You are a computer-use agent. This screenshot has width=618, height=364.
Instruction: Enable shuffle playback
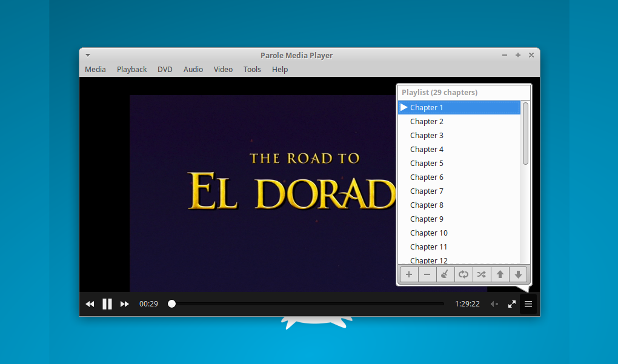click(482, 274)
